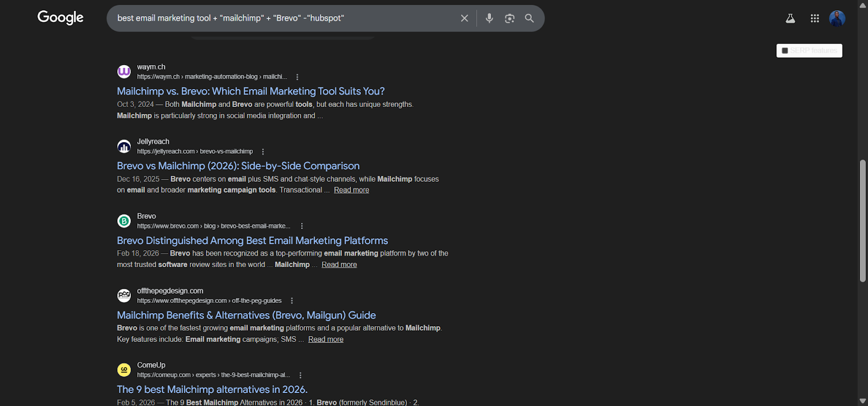Click the ComeUp site name
The height and width of the screenshot is (406, 868).
[x=151, y=365]
